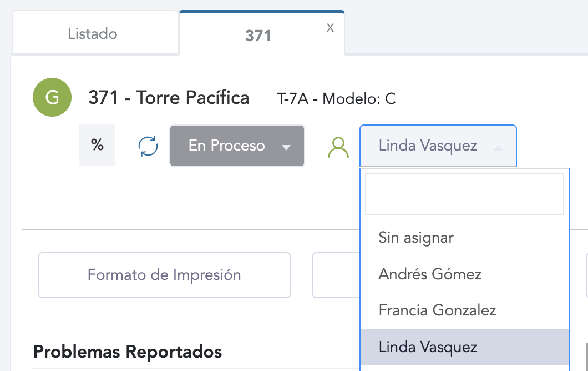Click the vertical scrollbar at right edge
Screen dimensions: 588x371
point(586,355)
